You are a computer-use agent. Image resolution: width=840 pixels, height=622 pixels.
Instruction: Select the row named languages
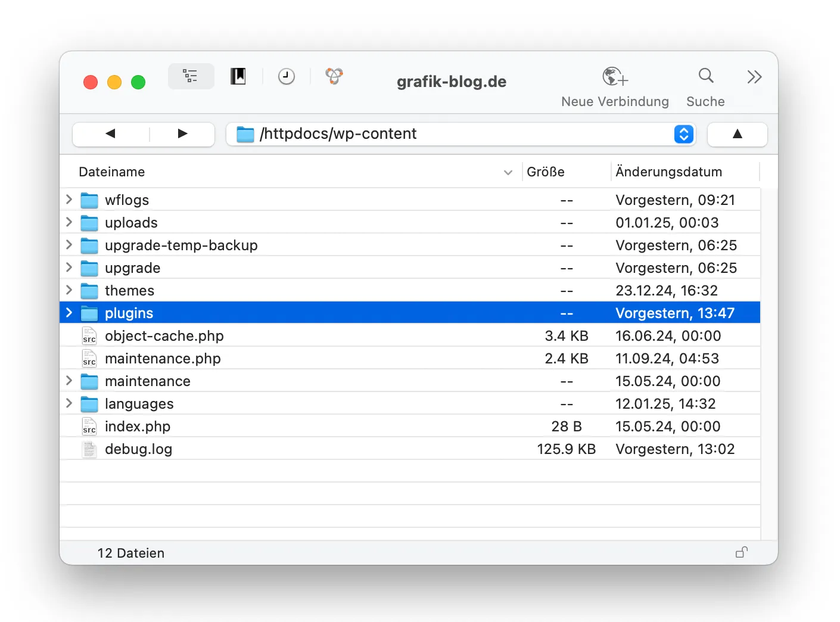tap(410, 403)
